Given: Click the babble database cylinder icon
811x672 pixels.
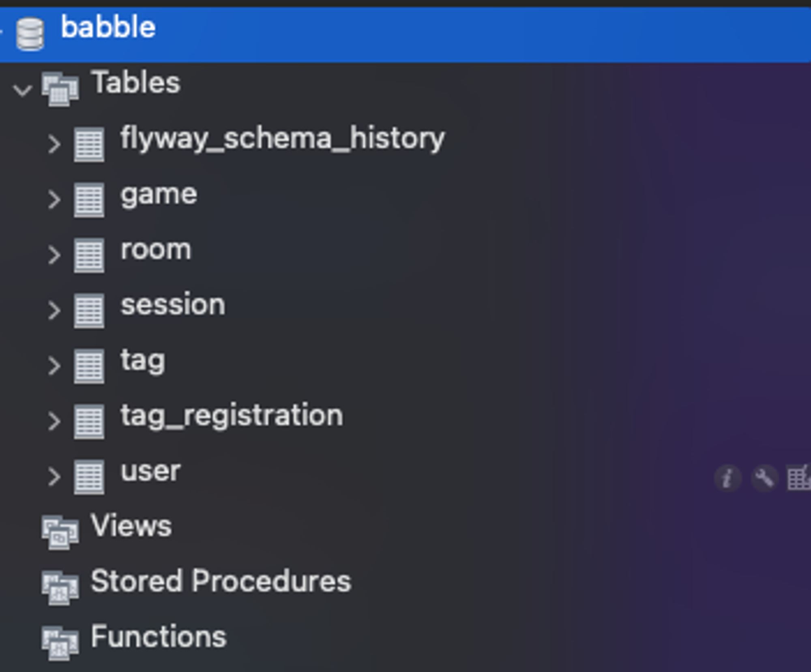Looking at the screenshot, I should click(x=30, y=34).
